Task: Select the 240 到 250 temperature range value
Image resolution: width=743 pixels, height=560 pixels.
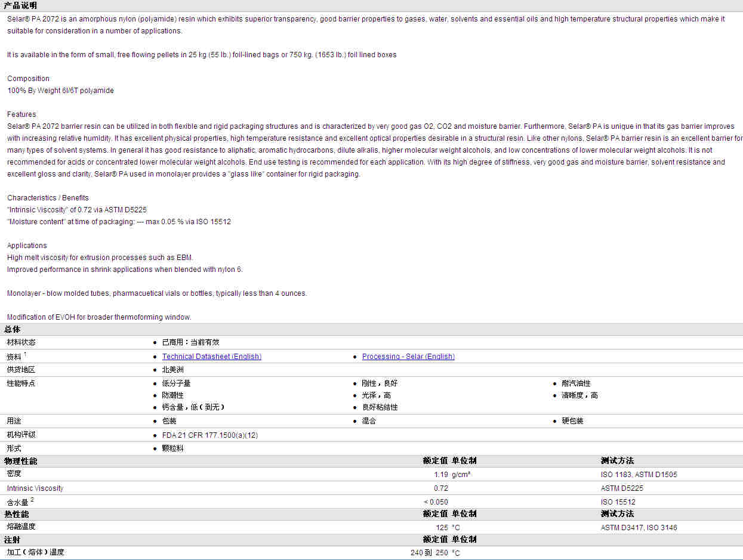Action: point(429,553)
